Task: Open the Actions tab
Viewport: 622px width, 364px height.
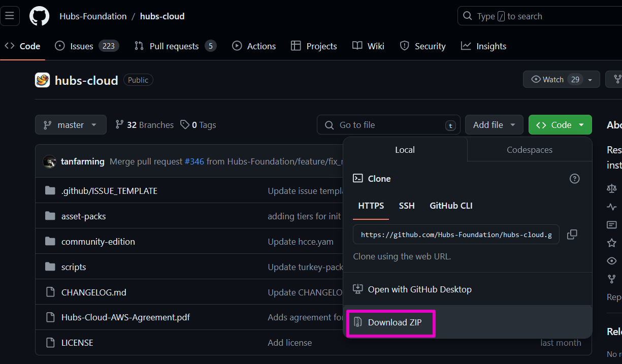Action: coord(254,46)
